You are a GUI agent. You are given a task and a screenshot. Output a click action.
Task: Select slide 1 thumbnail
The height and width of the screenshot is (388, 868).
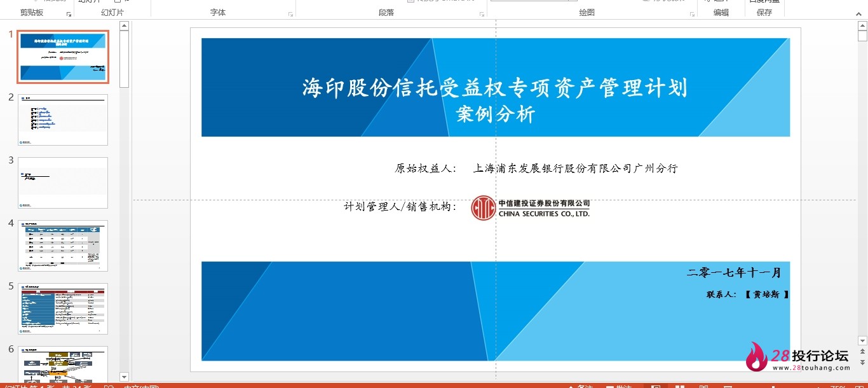tap(63, 57)
